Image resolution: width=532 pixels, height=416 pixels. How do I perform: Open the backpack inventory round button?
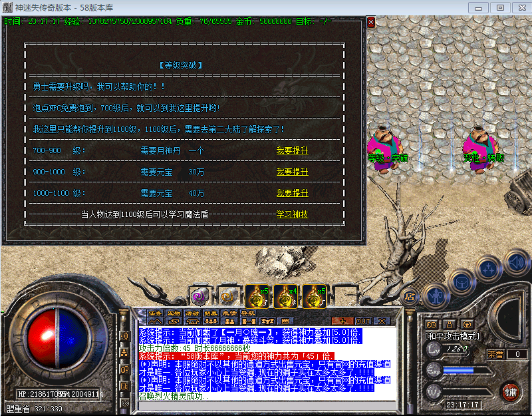[x=462, y=282]
